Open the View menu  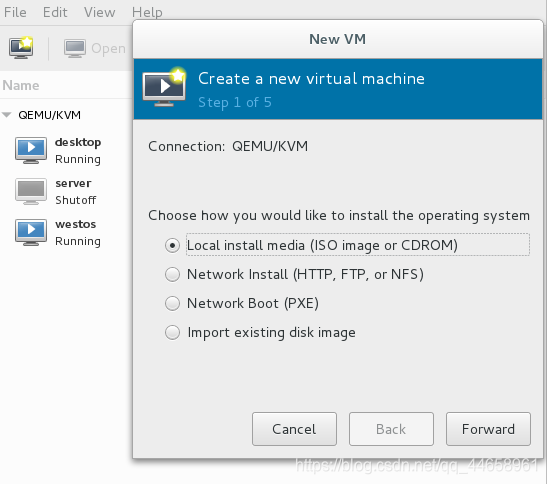[99, 12]
